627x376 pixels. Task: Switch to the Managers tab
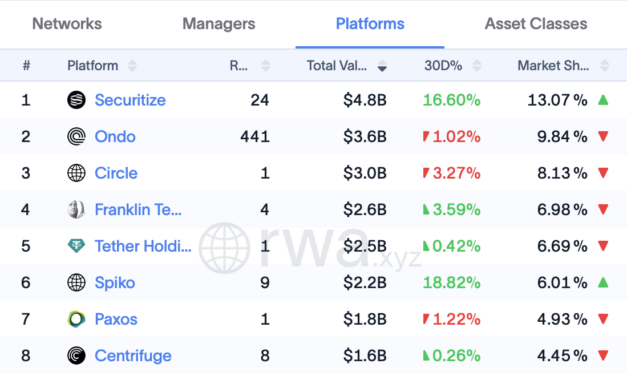[x=219, y=24]
